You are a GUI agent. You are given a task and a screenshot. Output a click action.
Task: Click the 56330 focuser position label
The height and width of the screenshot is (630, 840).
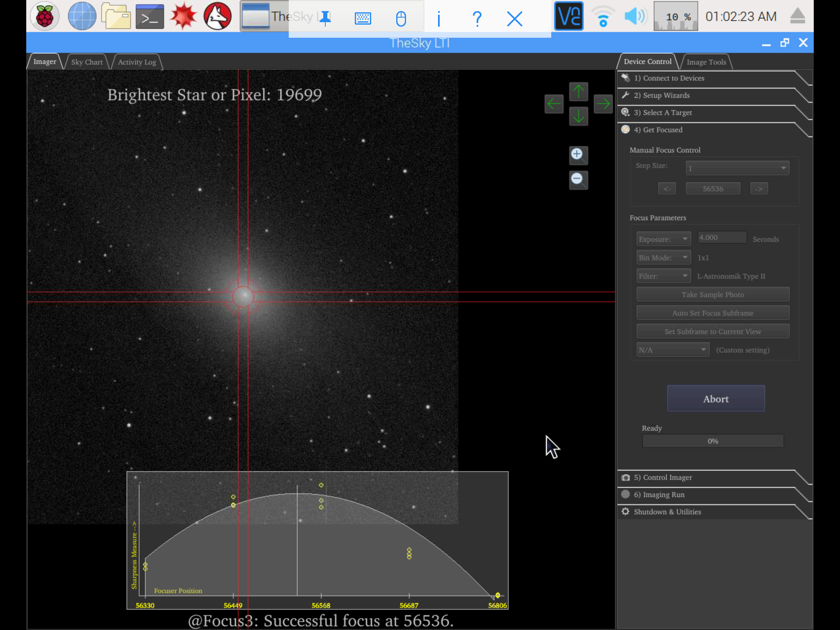click(145, 605)
